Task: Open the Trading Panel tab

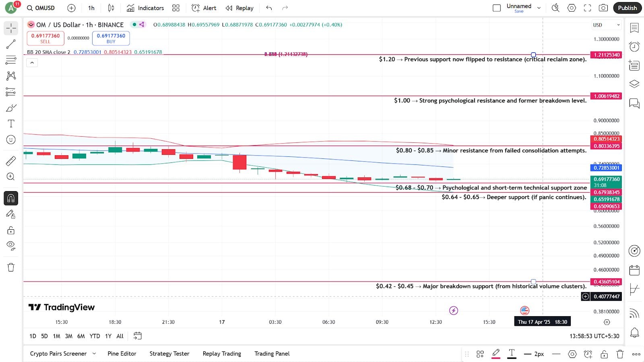Action: pyautogui.click(x=272, y=354)
